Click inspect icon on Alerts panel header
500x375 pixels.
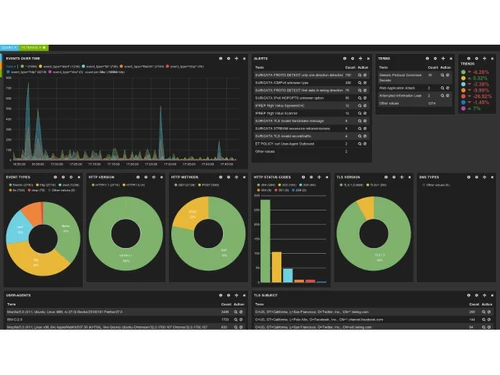point(344,58)
